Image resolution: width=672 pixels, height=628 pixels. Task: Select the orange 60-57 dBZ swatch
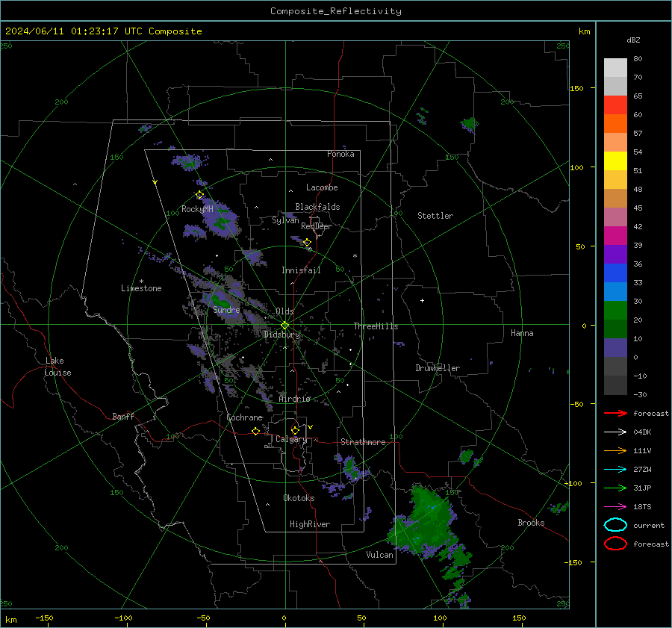615,124
